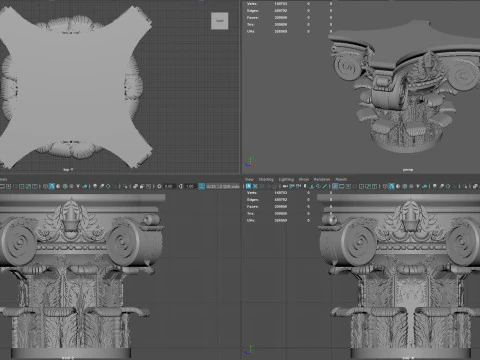Click the FRONT view cube
This screenshot has width=480, height=360.
(220, 21)
